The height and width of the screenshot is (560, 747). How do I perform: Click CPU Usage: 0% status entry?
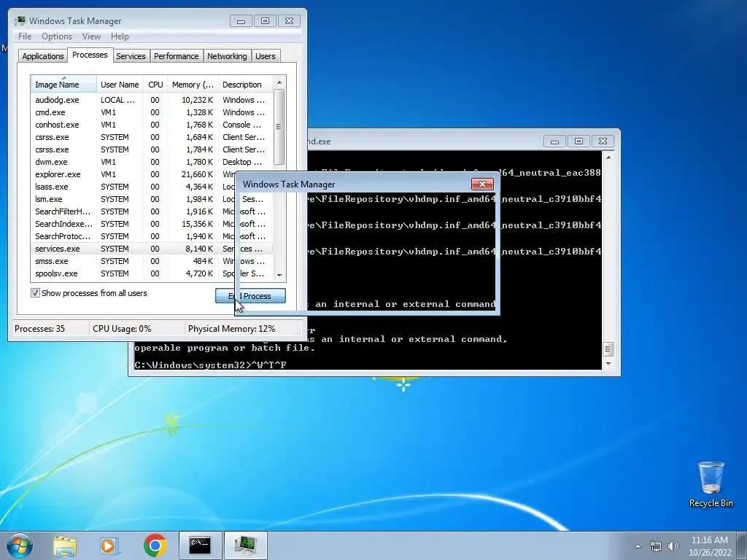[x=122, y=329]
